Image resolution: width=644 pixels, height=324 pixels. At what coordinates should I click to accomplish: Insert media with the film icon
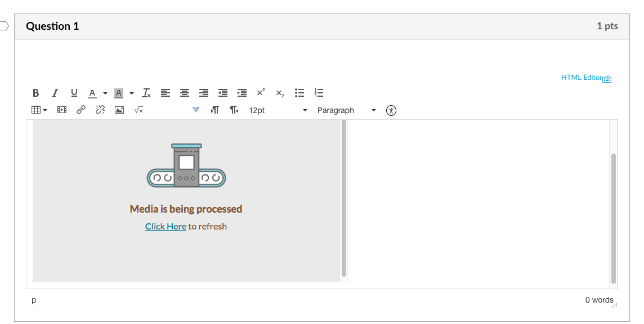(x=61, y=110)
